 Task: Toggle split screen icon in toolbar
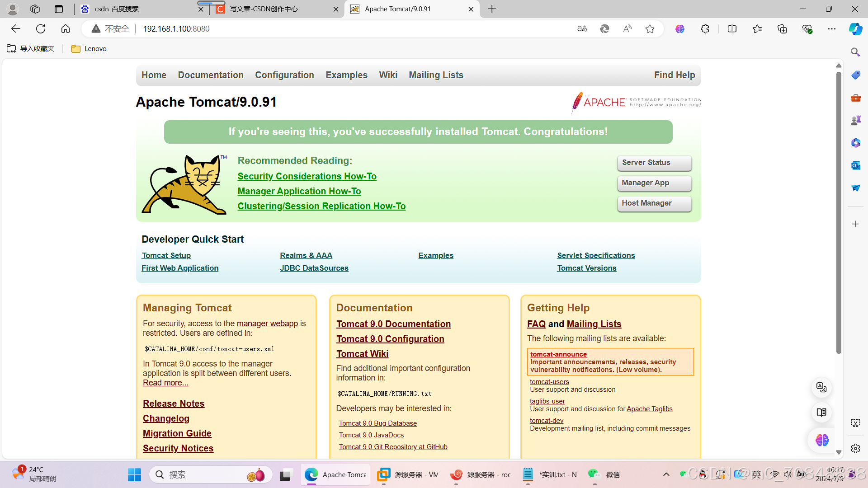tap(732, 29)
